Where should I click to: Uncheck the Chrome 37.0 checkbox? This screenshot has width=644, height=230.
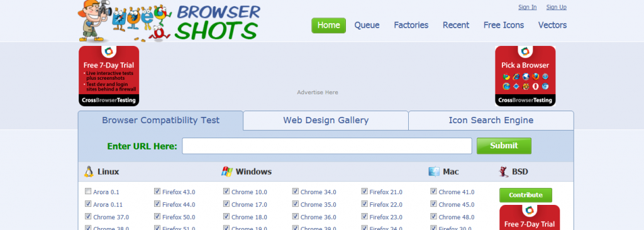pyautogui.click(x=88, y=216)
